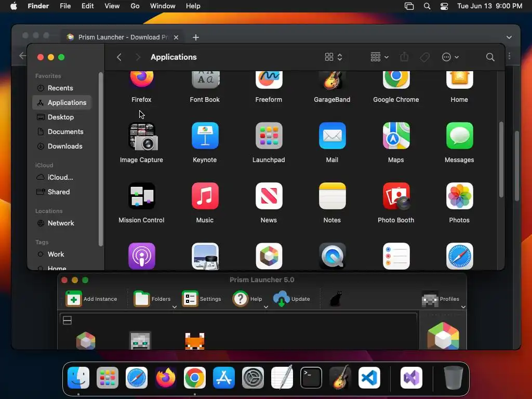Open the Font Book application

click(205, 80)
